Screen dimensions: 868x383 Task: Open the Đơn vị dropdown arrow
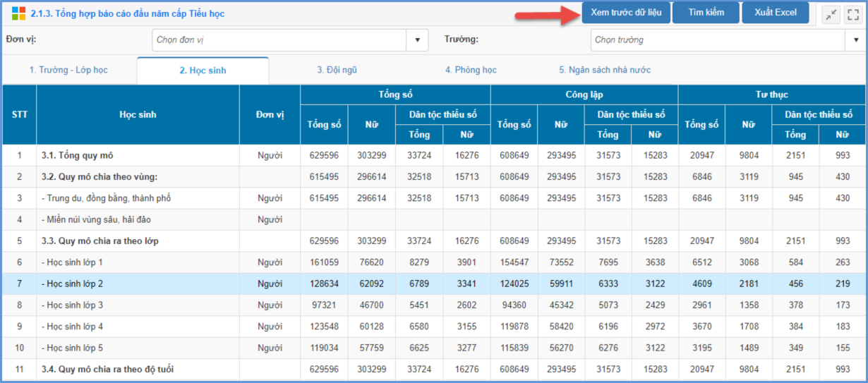click(x=417, y=40)
